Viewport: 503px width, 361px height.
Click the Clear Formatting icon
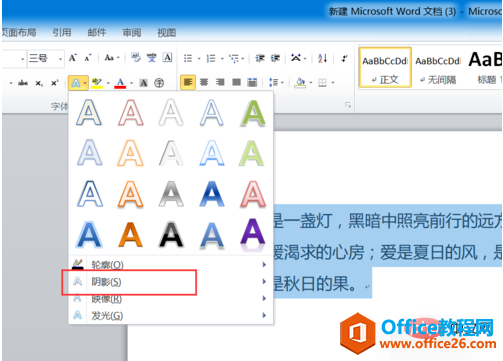136,58
